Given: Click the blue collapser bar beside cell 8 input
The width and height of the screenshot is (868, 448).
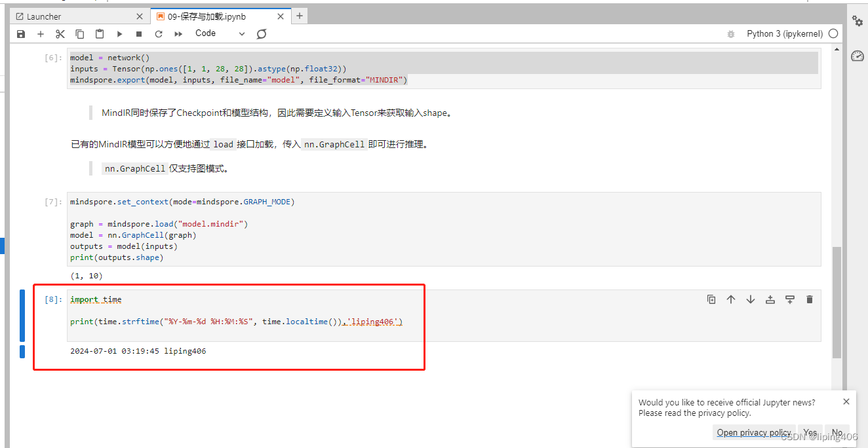Looking at the screenshot, I should [22, 316].
